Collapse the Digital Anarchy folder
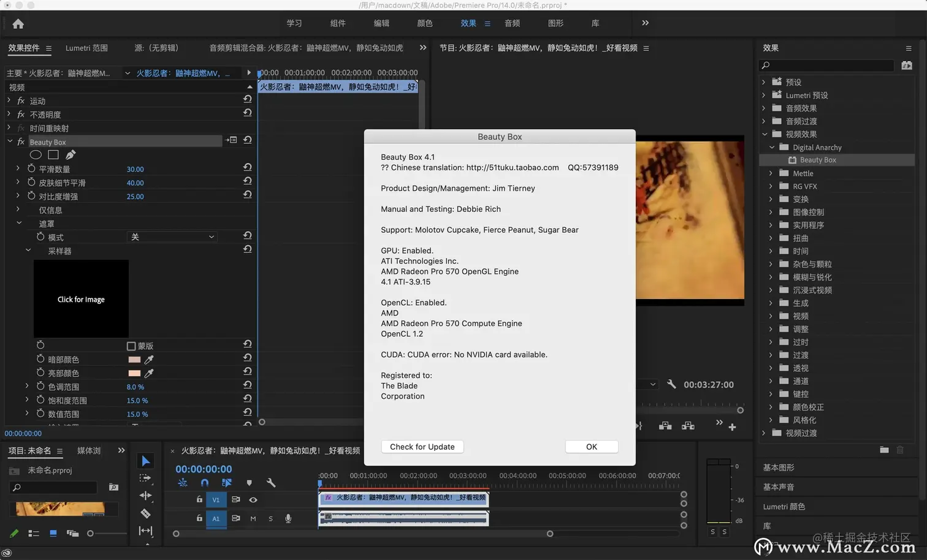The image size is (927, 560). coord(772,147)
